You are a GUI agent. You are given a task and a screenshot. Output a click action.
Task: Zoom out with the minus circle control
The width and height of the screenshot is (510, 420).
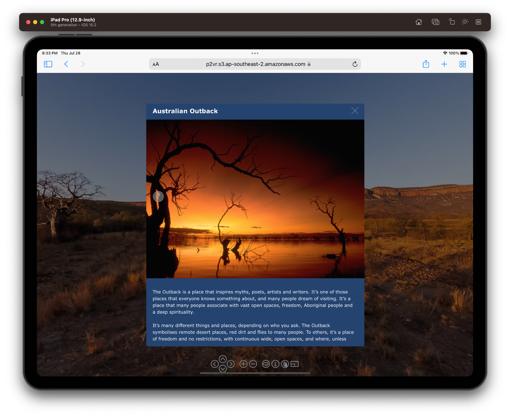click(253, 364)
